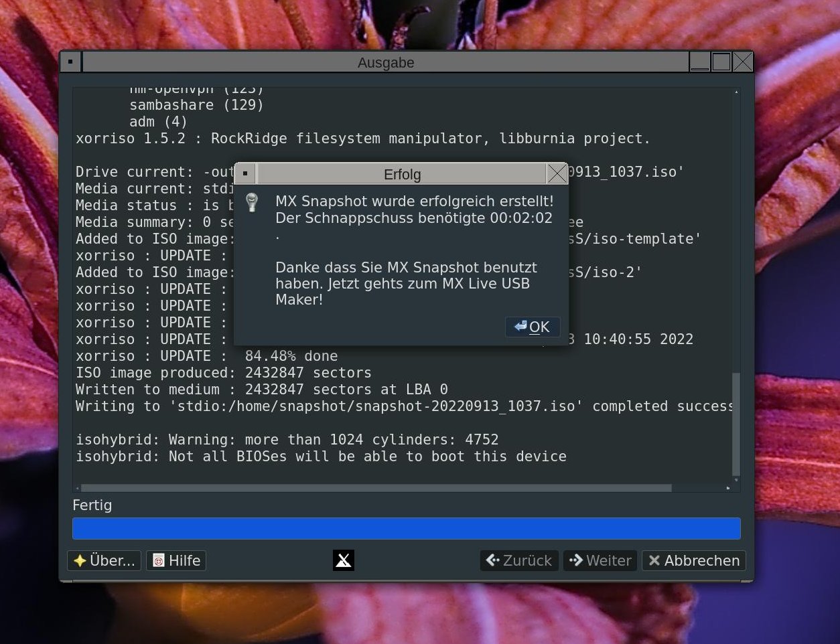Click OK in the Erfolg dialog

click(533, 327)
